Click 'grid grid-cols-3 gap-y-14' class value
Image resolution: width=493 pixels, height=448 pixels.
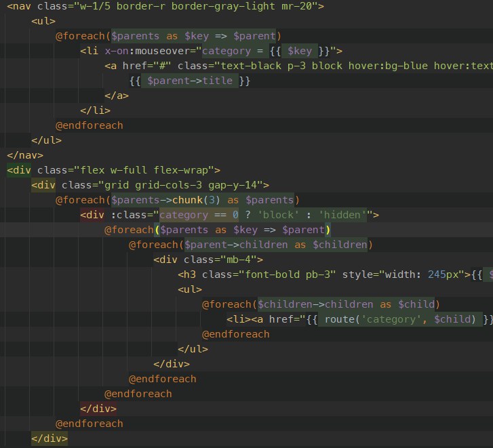(181, 185)
